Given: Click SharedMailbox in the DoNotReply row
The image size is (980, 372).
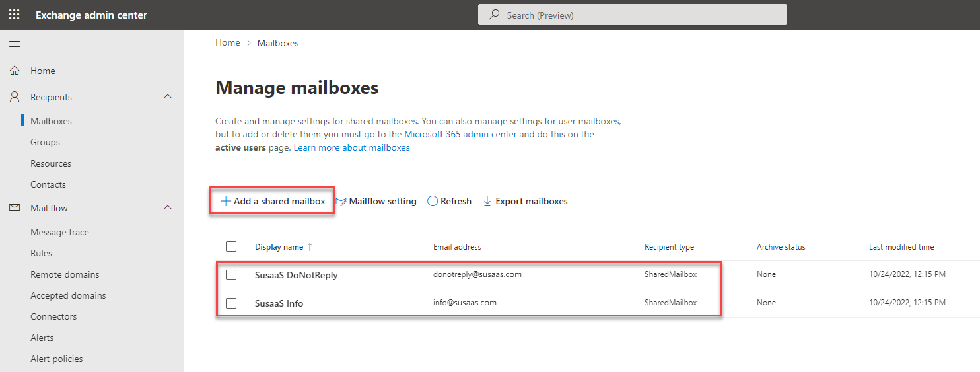Looking at the screenshot, I should point(670,274).
